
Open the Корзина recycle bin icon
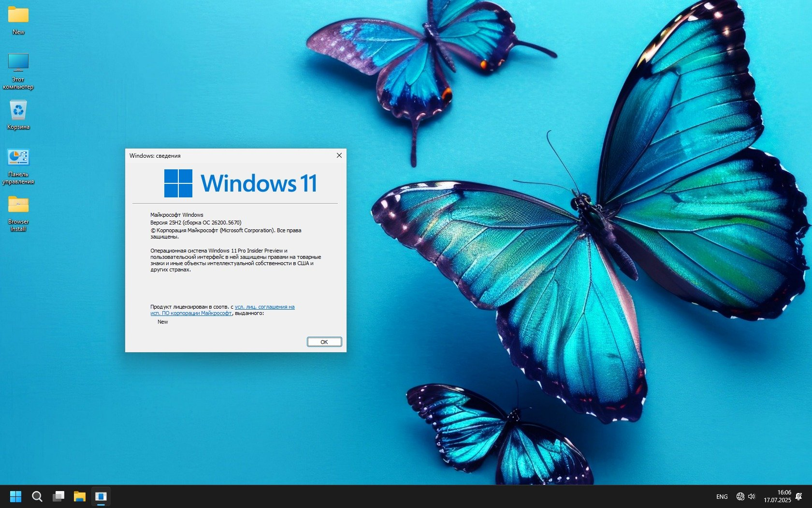coord(18,115)
